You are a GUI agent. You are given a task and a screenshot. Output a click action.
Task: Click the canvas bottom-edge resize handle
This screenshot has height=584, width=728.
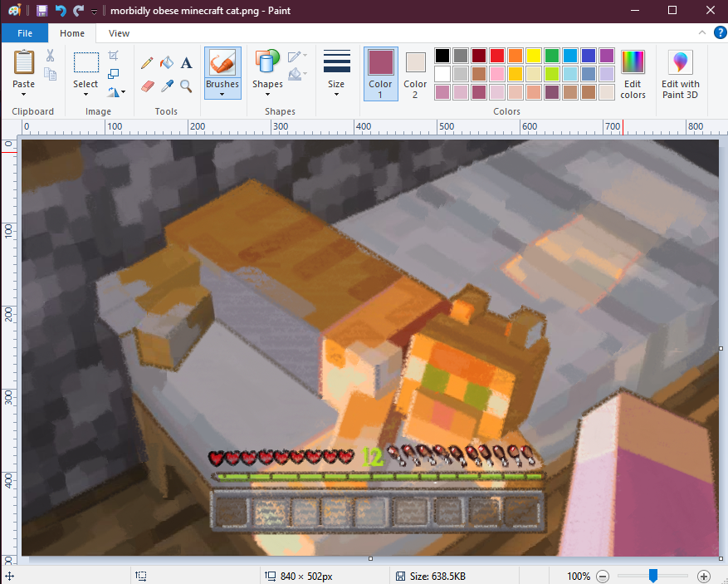(x=370, y=559)
